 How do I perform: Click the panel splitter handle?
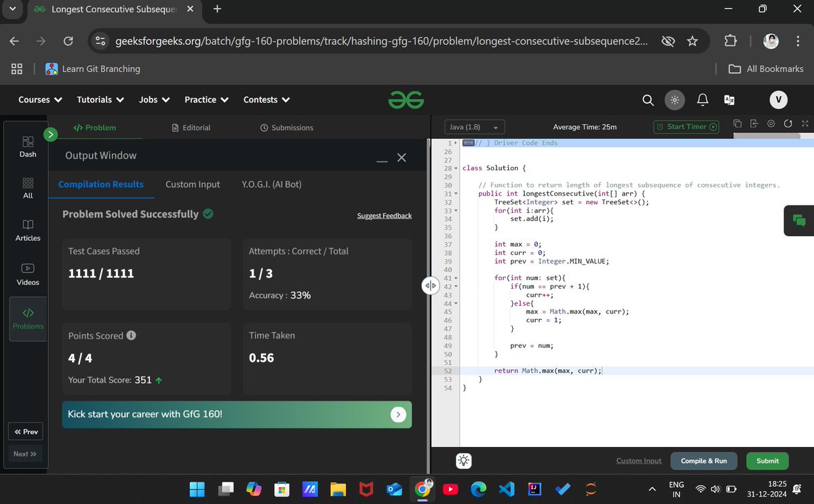(x=430, y=286)
